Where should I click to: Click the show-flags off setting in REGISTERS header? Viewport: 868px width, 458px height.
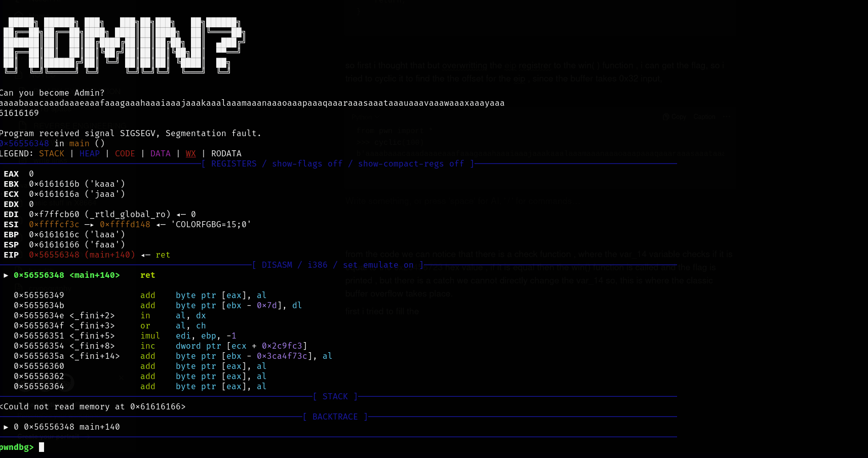[x=307, y=164]
